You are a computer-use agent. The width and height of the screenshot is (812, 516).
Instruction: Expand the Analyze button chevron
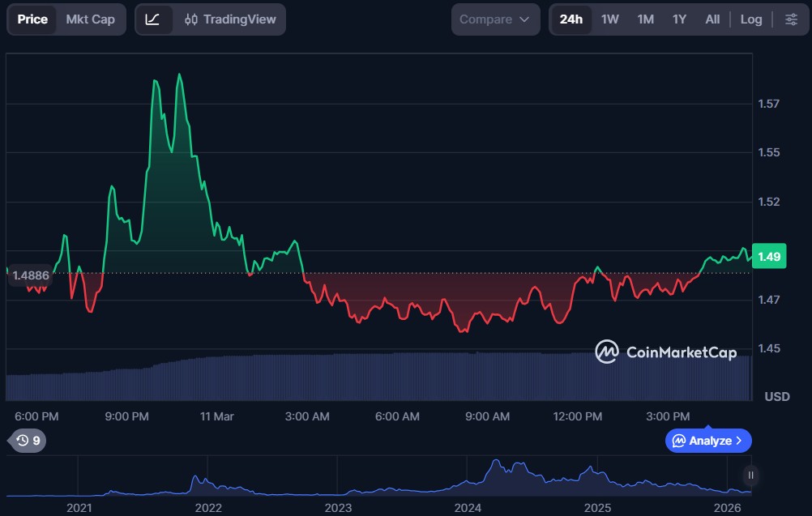[739, 441]
